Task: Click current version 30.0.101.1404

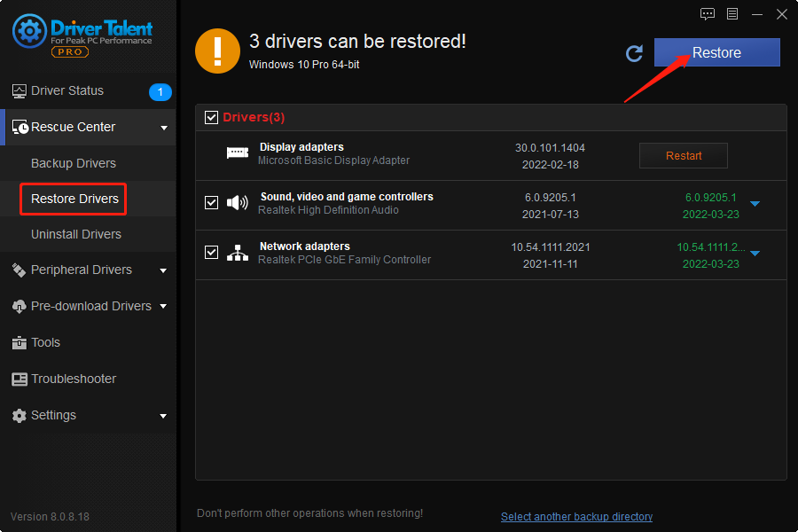Action: [x=550, y=148]
